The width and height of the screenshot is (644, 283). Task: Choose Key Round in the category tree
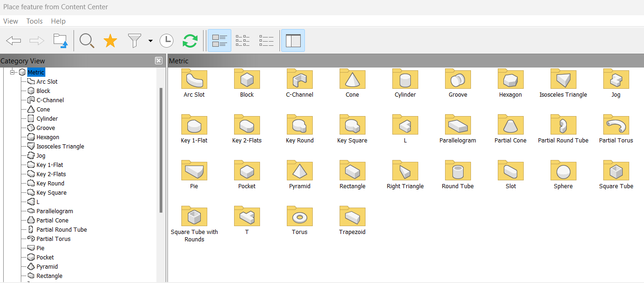tap(50, 183)
